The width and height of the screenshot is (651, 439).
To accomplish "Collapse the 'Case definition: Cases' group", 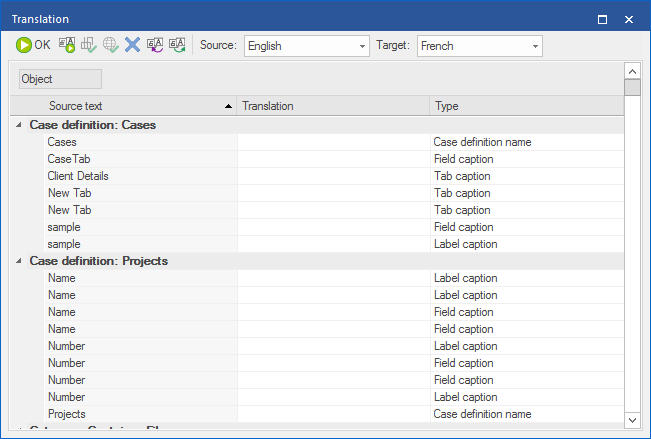I will pos(19,125).
